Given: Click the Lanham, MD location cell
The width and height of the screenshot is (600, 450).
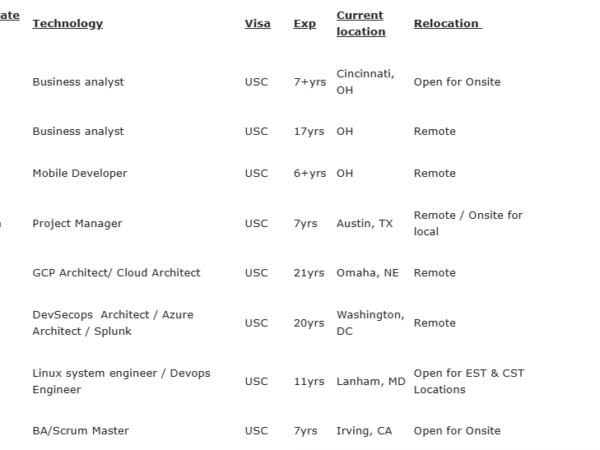Looking at the screenshot, I should (370, 381).
